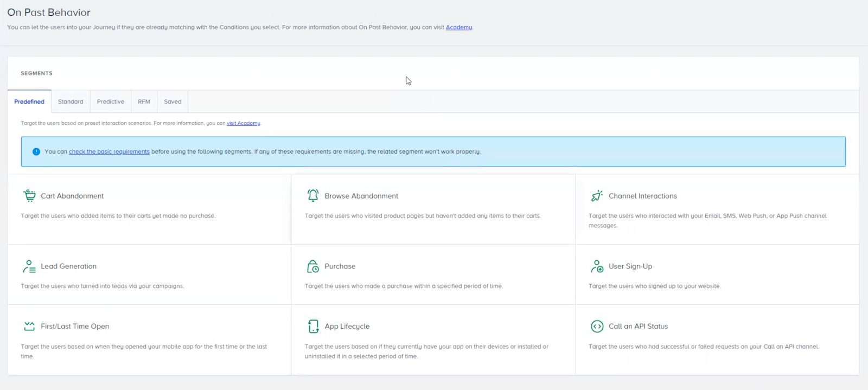The image size is (868, 390).
Task: Pick the Cart Abandonment segment description
Action: [118, 216]
